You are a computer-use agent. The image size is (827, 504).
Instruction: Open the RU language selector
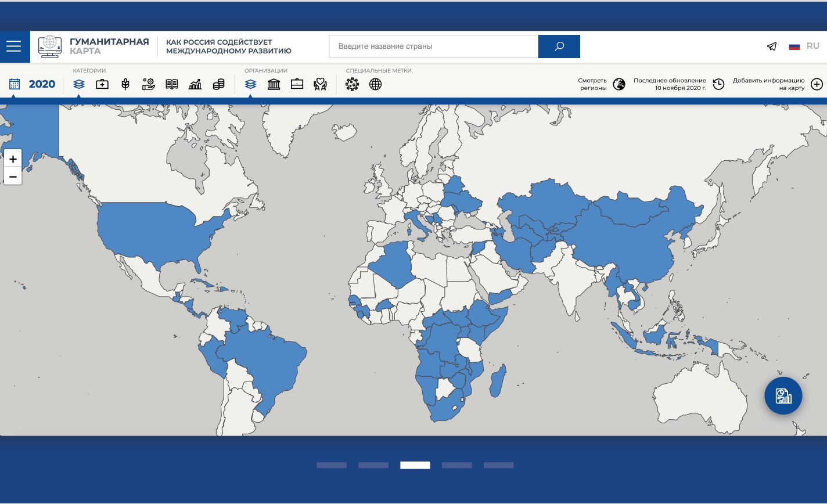[813, 46]
